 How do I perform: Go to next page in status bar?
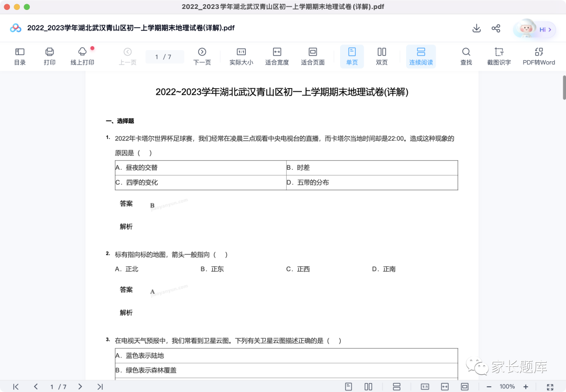[x=80, y=387]
